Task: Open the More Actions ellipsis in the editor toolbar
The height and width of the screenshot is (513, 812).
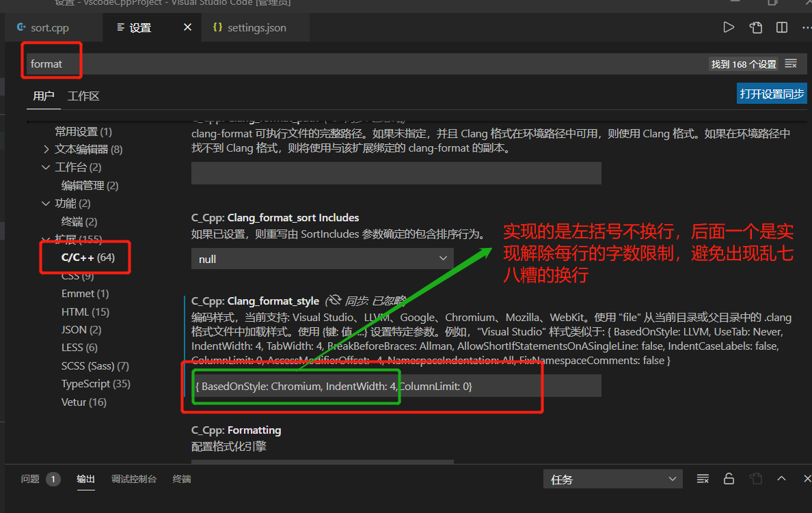Action: 807,27
